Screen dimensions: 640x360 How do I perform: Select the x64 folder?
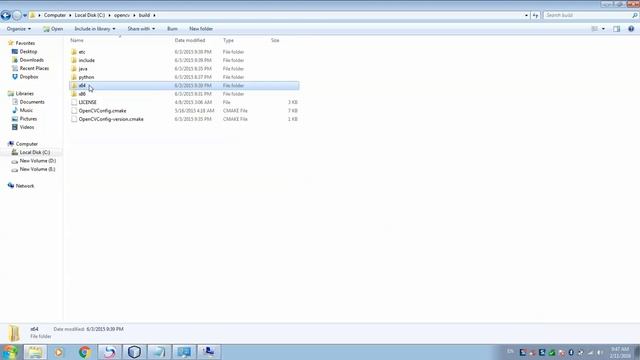184,85
